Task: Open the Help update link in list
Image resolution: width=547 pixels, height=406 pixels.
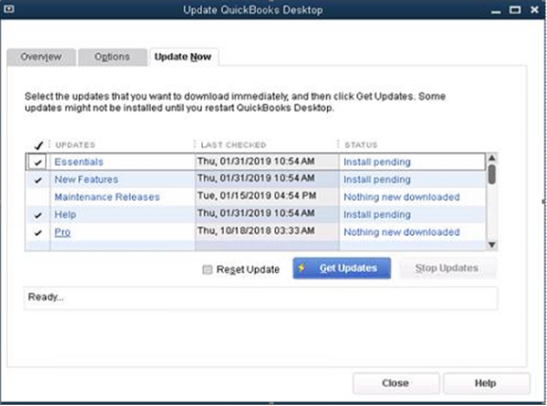Action: click(65, 215)
